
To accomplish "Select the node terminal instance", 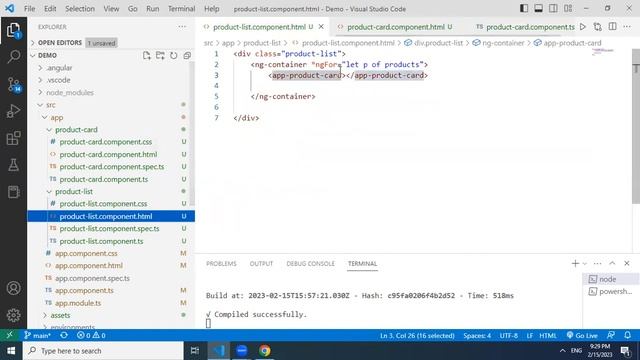I will 611,279.
